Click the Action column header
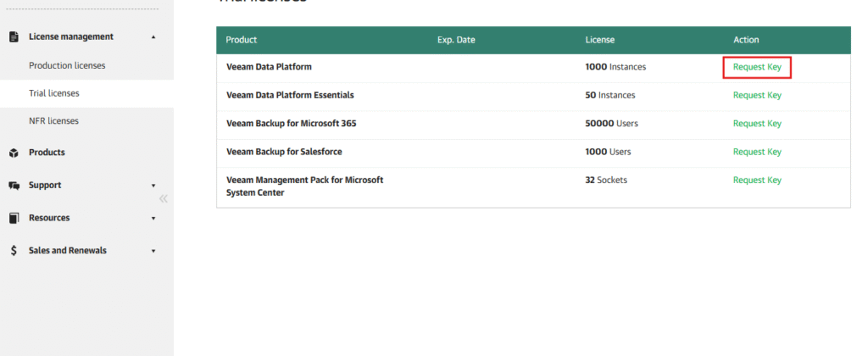The height and width of the screenshot is (356, 868). tap(746, 40)
